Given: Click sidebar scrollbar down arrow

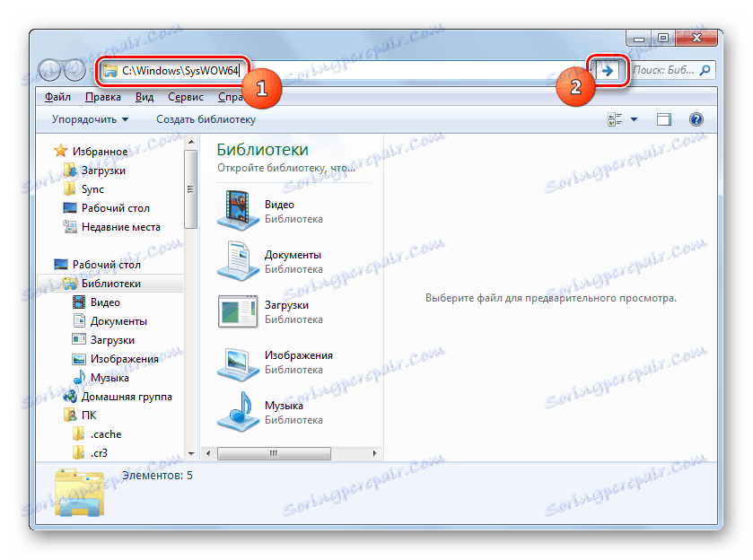Looking at the screenshot, I should pyautogui.click(x=190, y=453).
